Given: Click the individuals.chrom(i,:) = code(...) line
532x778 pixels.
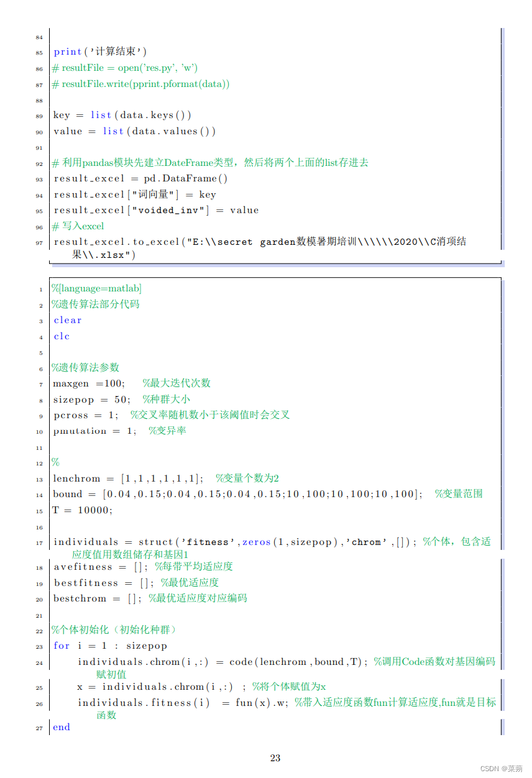Looking at the screenshot, I should tap(287, 667).
